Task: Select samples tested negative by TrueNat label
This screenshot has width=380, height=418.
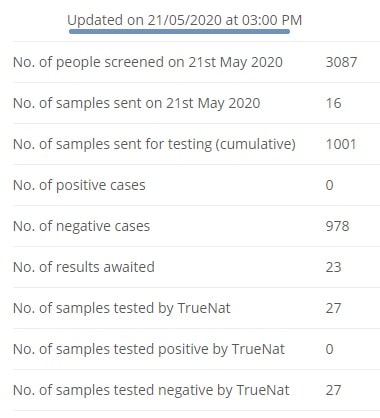Action: (x=151, y=390)
